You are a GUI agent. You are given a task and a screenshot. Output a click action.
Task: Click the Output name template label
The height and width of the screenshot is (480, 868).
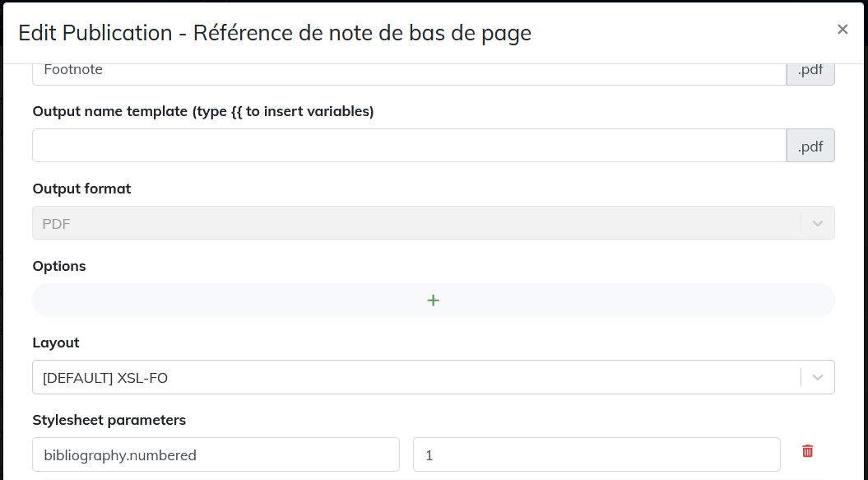203,111
